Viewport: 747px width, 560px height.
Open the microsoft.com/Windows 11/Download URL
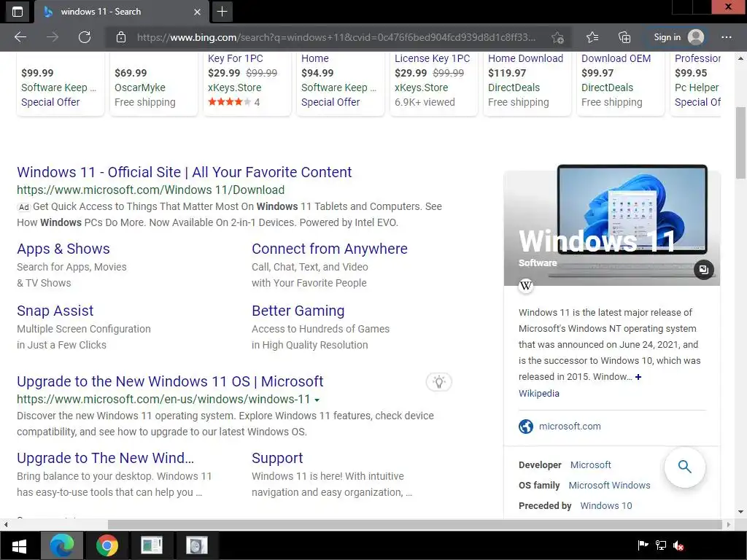coord(150,190)
